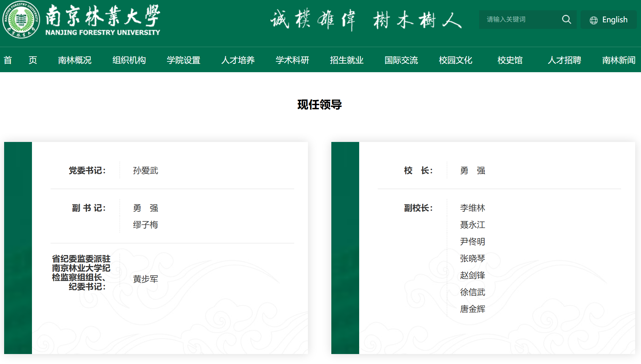Open the 组织机构 menu
641x364 pixels.
click(129, 60)
